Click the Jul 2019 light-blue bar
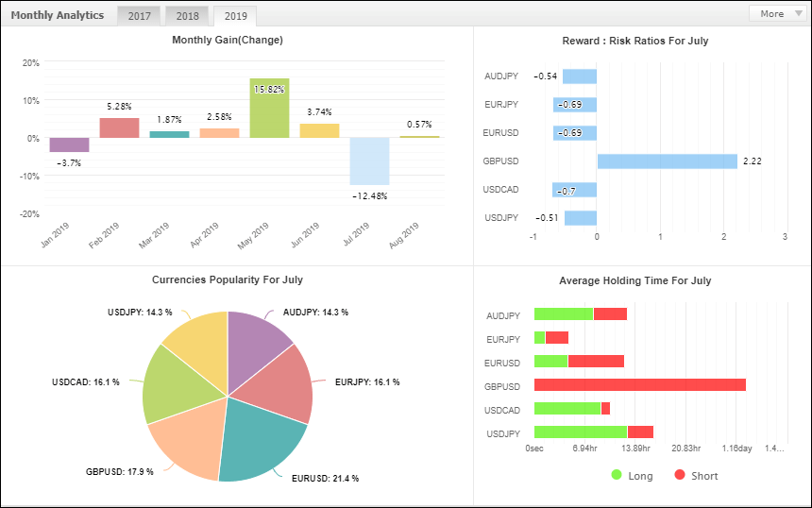The height and width of the screenshot is (508, 812). (x=370, y=161)
